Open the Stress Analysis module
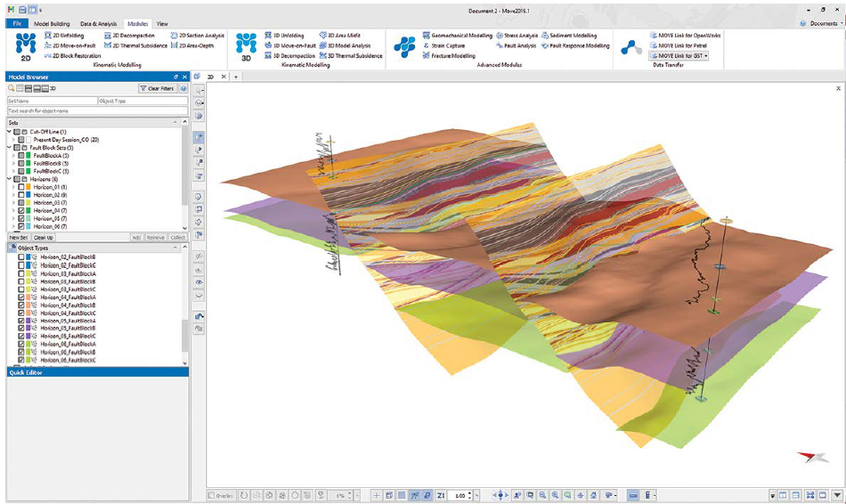This screenshot has height=504, width=846. pos(517,35)
